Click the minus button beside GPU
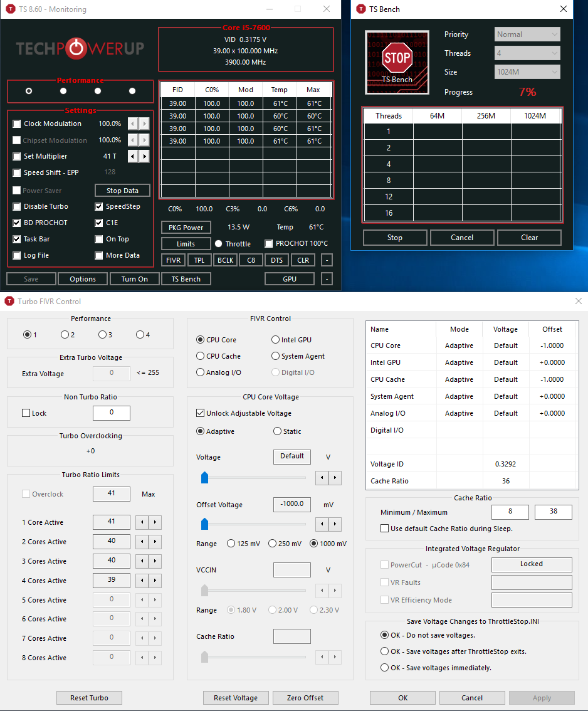The width and height of the screenshot is (588, 711). 327,279
